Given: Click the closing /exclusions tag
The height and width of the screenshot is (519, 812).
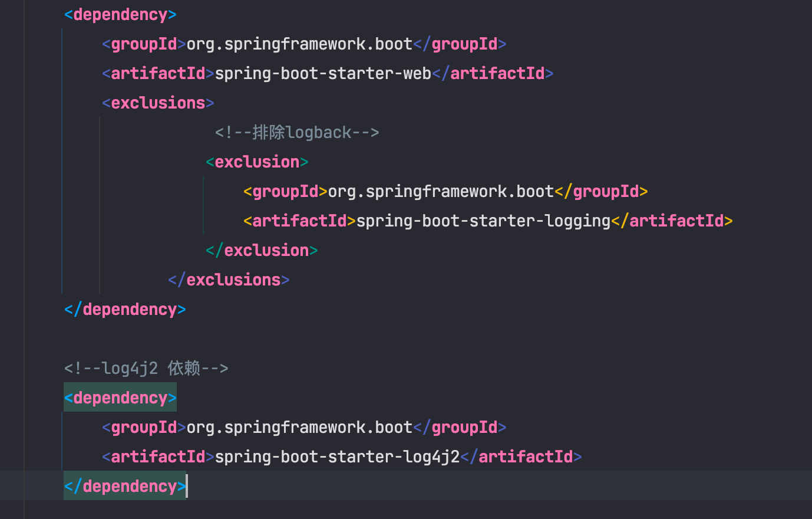Looking at the screenshot, I should [229, 280].
